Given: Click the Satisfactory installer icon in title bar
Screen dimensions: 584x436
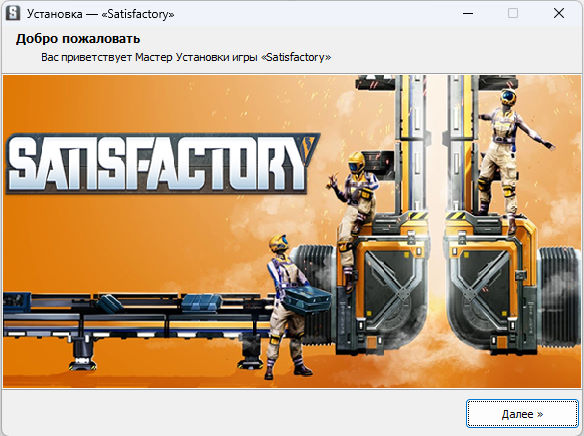Looking at the screenshot, I should pos(13,14).
